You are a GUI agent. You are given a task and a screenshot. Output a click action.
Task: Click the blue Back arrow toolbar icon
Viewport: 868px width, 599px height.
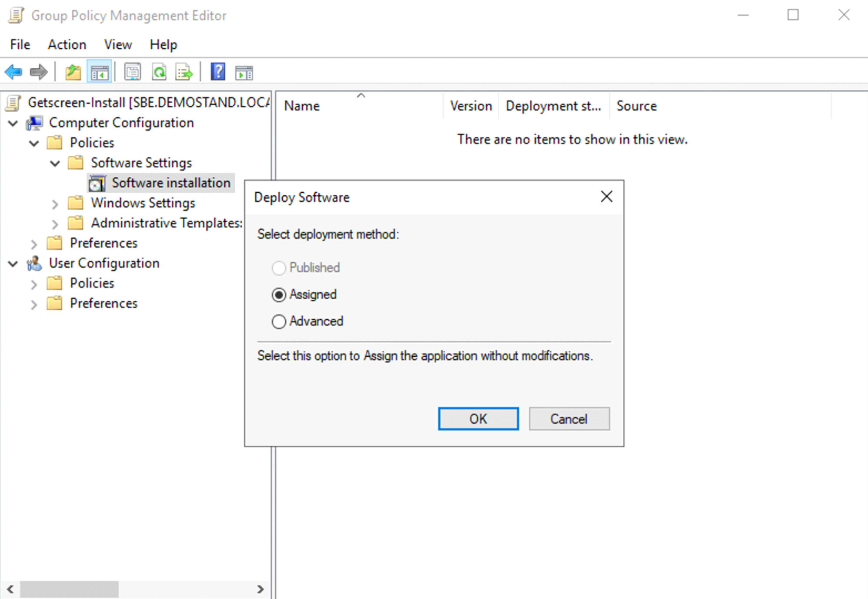[14, 72]
